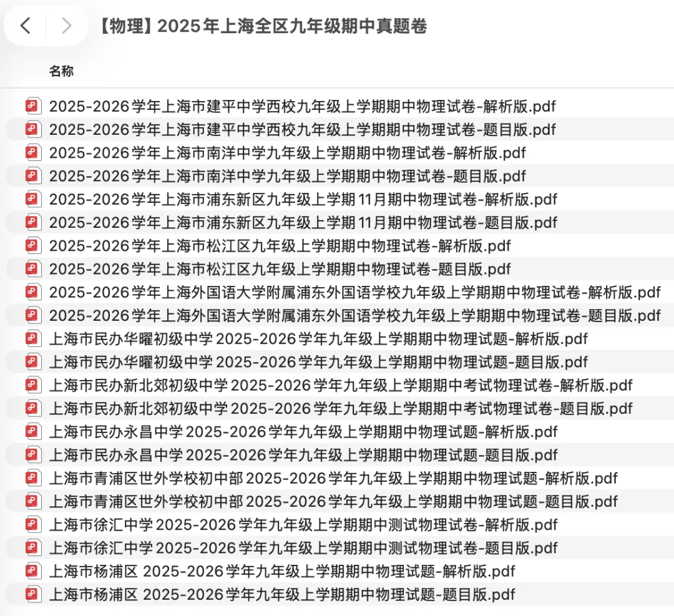
Task: Select file name 民办新北郊初级中学 期中考试物理试卷-题目版.pdf
Action: [341, 408]
